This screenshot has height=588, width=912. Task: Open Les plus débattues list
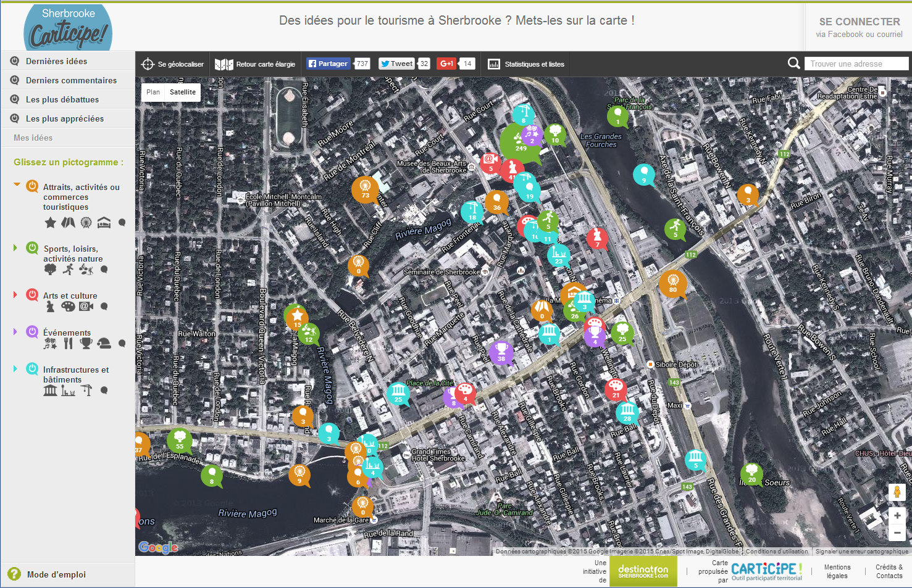point(62,99)
